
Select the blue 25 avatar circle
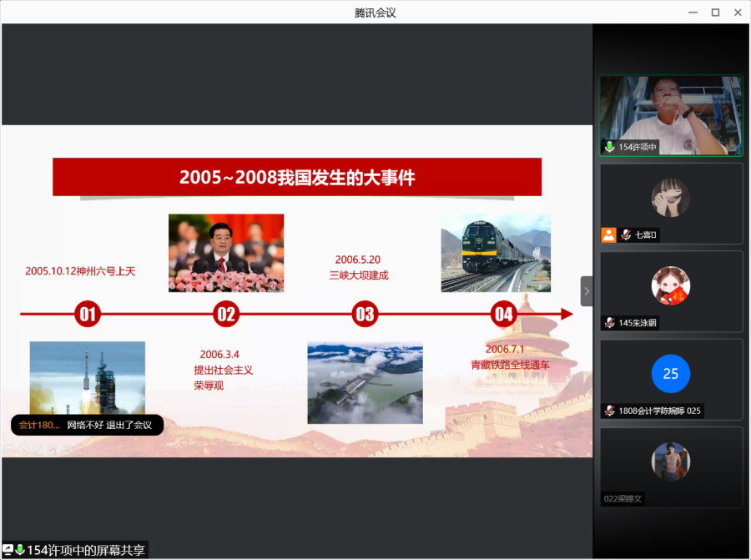click(670, 373)
